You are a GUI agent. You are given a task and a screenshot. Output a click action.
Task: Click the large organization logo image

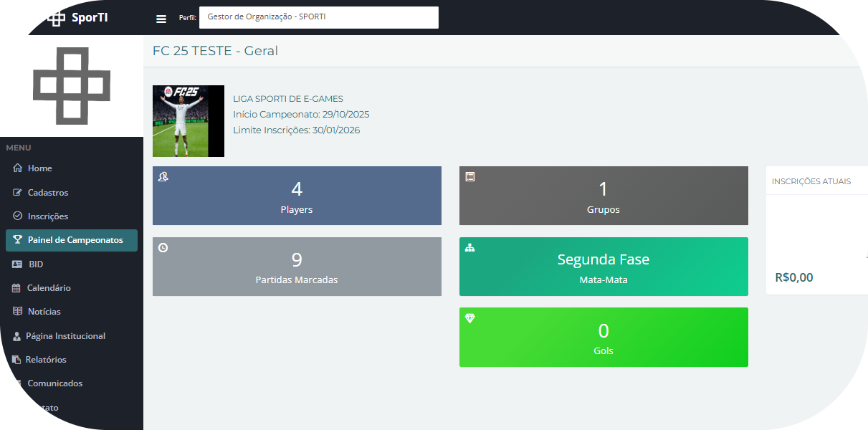coord(72,86)
